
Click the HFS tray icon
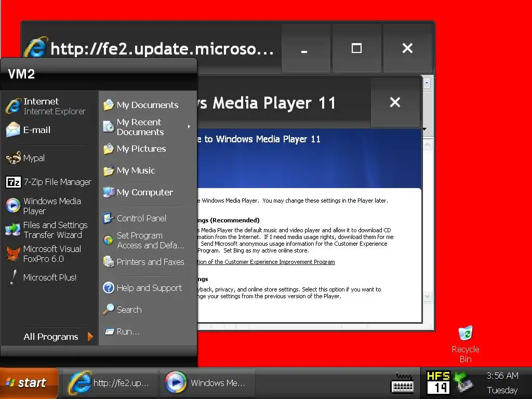(438, 383)
